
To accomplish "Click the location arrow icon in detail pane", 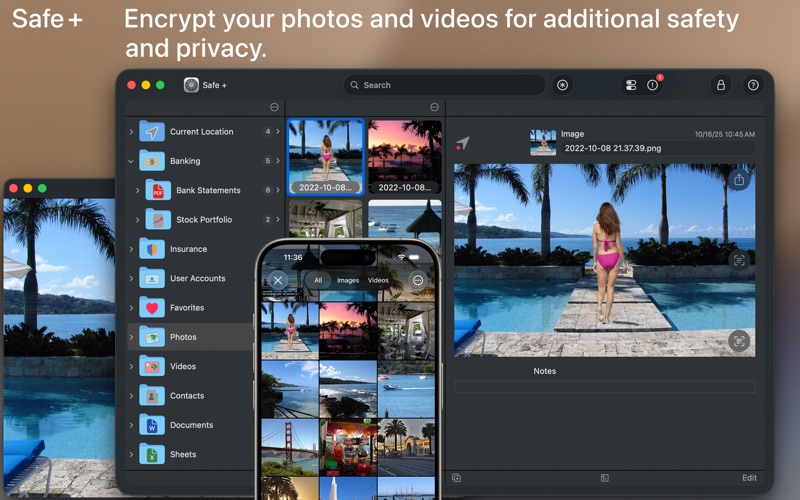I will [462, 143].
